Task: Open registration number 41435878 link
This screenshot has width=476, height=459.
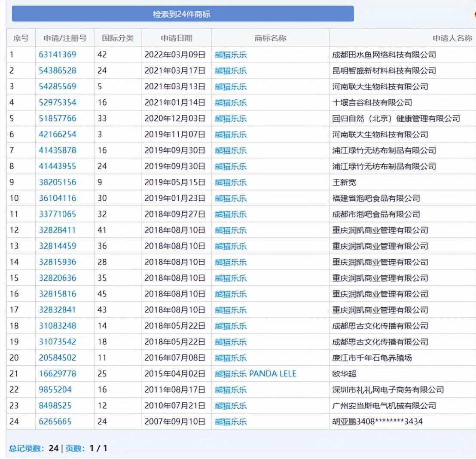Action: (58, 150)
